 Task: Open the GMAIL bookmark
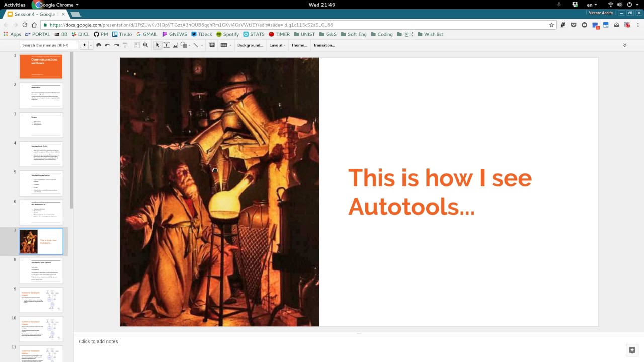pos(147,34)
